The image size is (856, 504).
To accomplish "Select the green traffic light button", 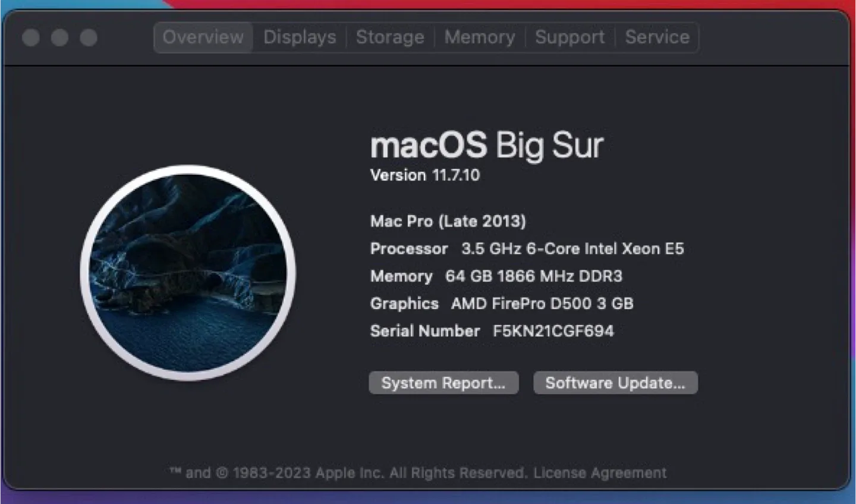I will (88, 37).
